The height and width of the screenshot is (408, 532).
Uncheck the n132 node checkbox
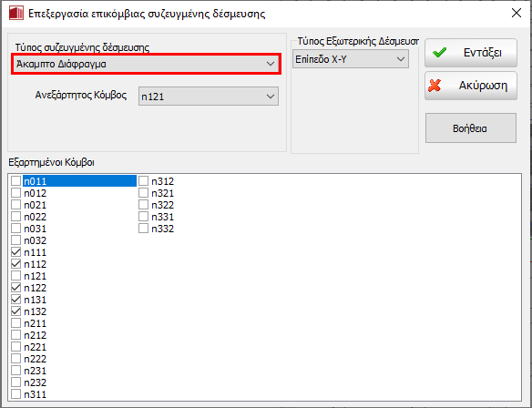pos(16,311)
